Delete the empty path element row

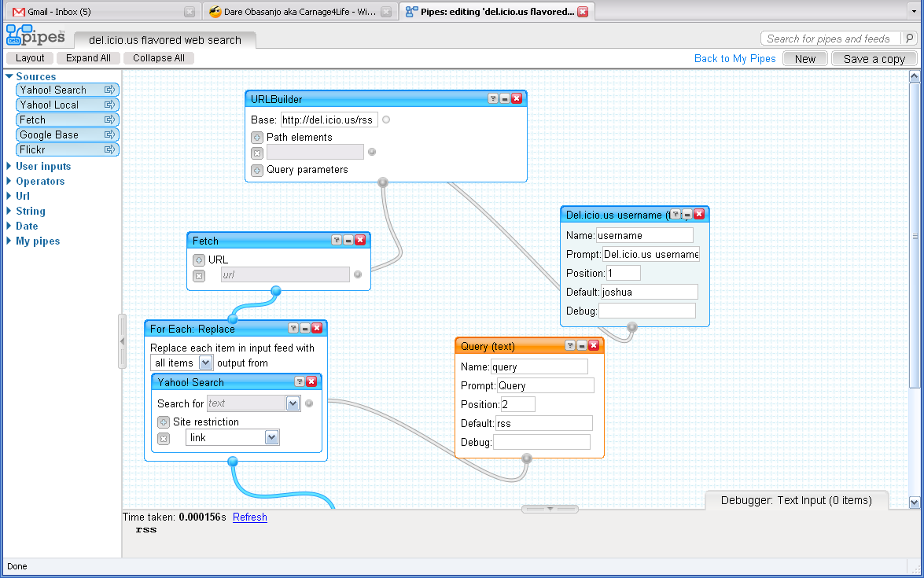pyautogui.click(x=257, y=153)
